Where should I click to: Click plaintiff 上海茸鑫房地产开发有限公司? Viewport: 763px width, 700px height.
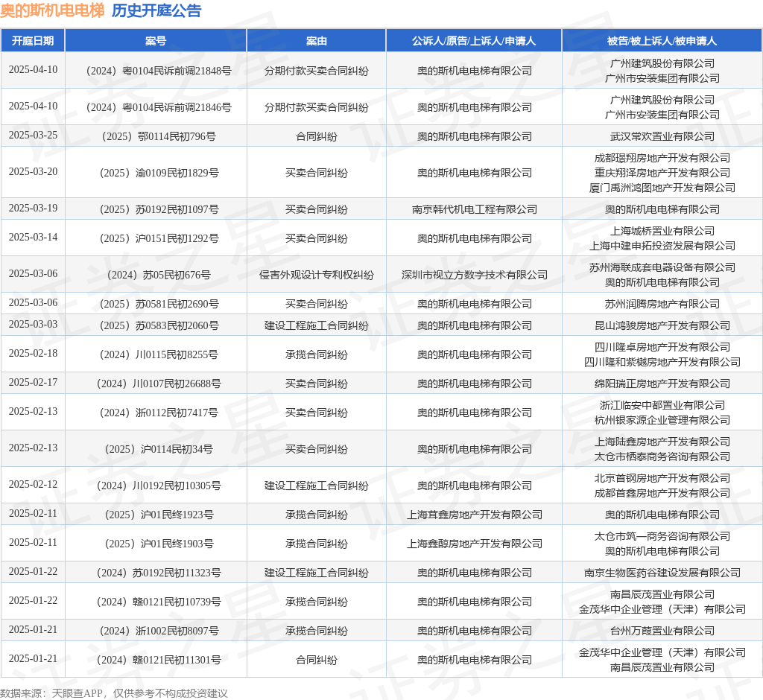point(475,515)
